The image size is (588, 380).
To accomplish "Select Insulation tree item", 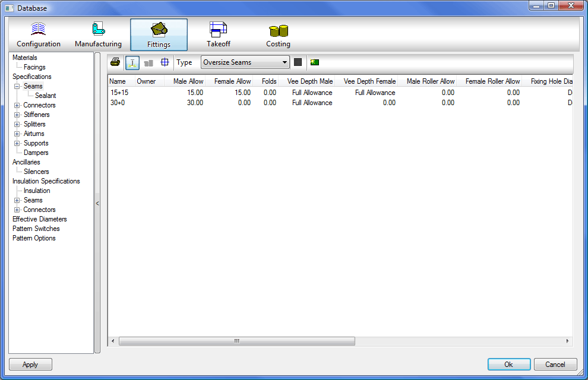I will click(x=37, y=191).
